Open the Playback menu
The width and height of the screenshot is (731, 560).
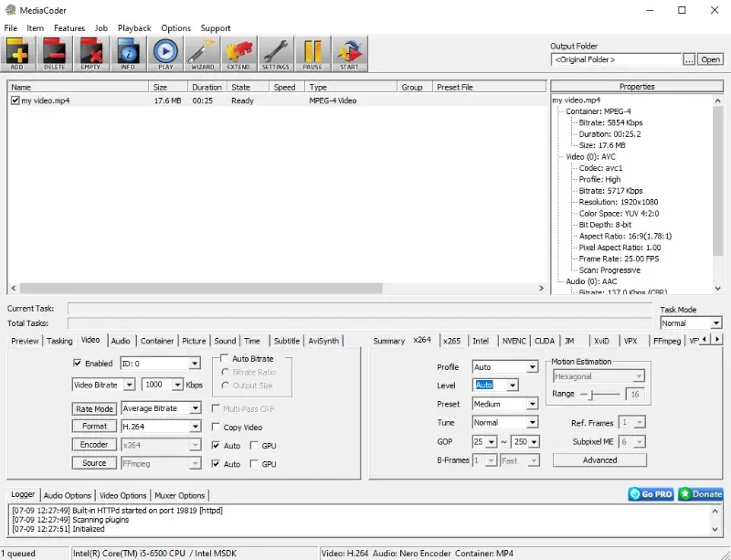point(133,27)
